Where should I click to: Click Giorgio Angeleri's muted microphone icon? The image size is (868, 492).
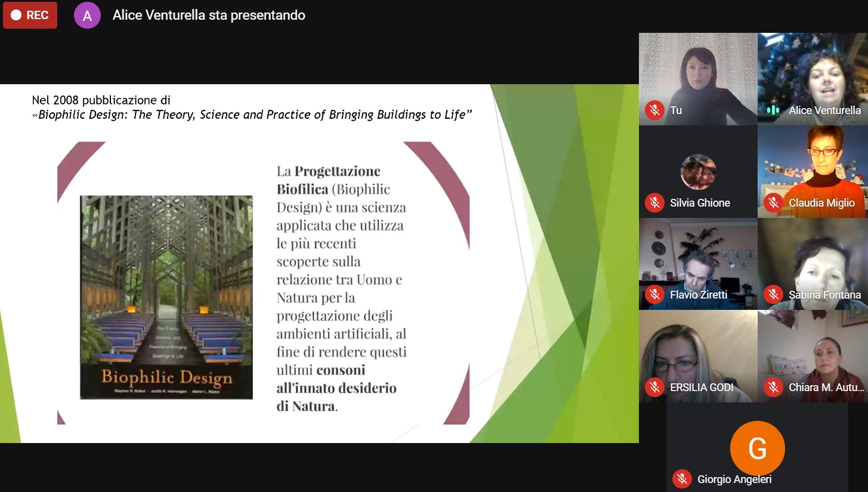click(682, 479)
